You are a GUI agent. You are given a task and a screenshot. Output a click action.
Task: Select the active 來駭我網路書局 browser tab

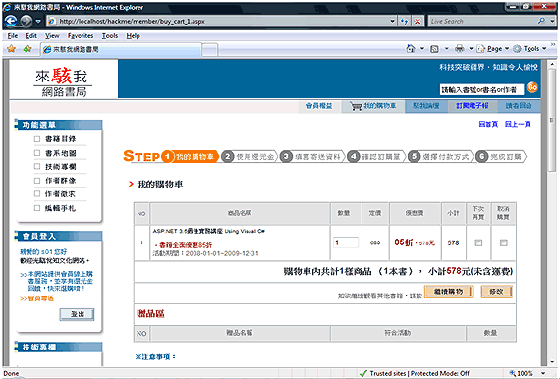click(121, 49)
